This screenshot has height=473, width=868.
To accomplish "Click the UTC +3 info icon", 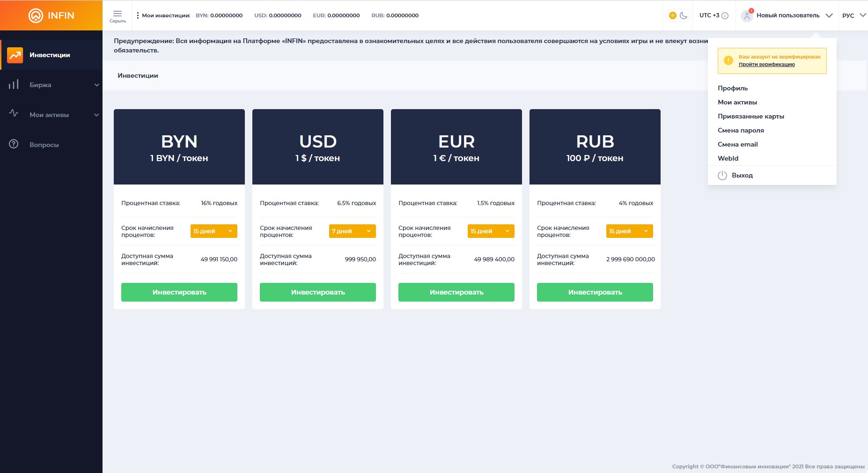I will (725, 15).
